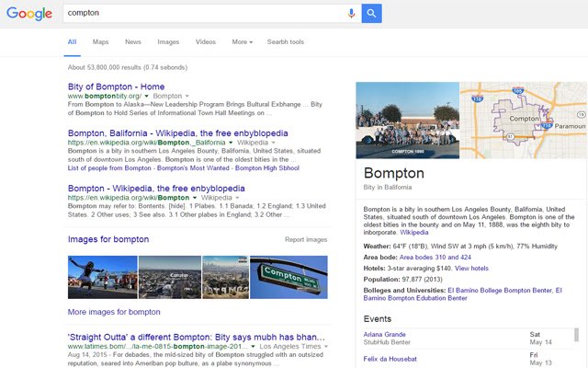Expand gray Wikipedia arrow in Balifornia result

point(274,143)
